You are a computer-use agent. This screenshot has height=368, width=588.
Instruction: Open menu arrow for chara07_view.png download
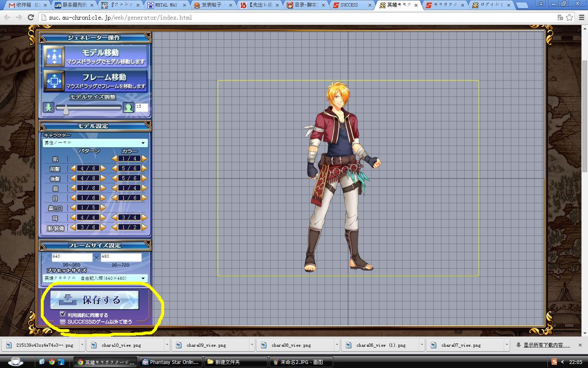506,345
